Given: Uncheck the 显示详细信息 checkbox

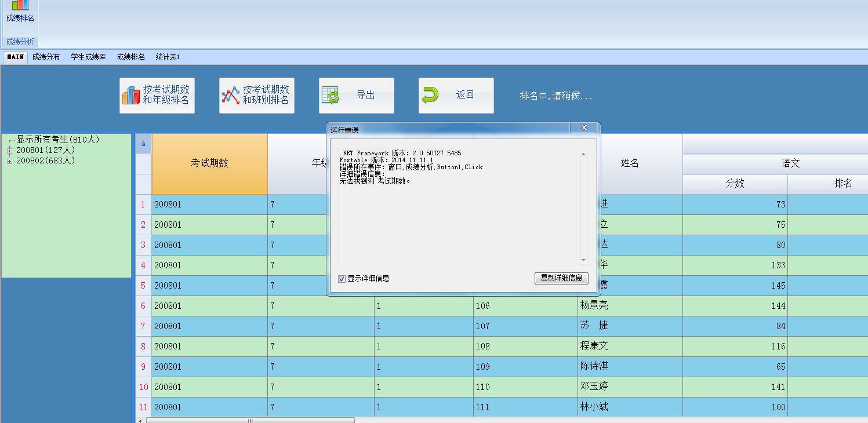Looking at the screenshot, I should (x=342, y=279).
